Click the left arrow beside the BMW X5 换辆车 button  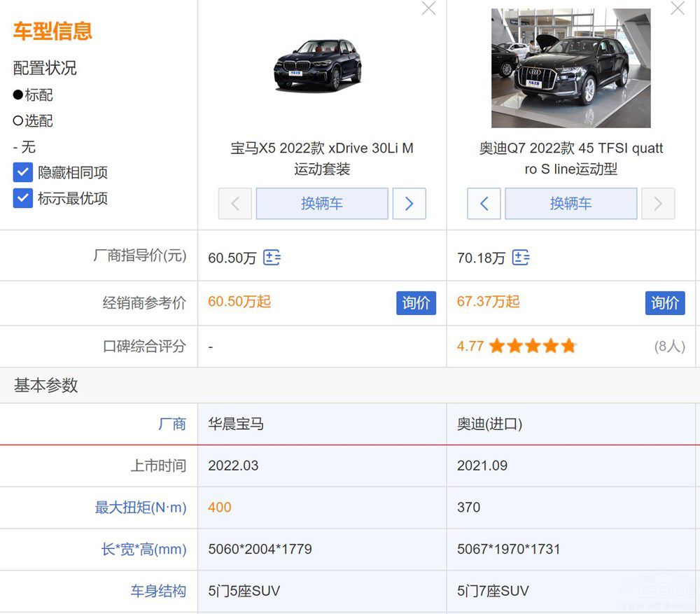pos(235,203)
